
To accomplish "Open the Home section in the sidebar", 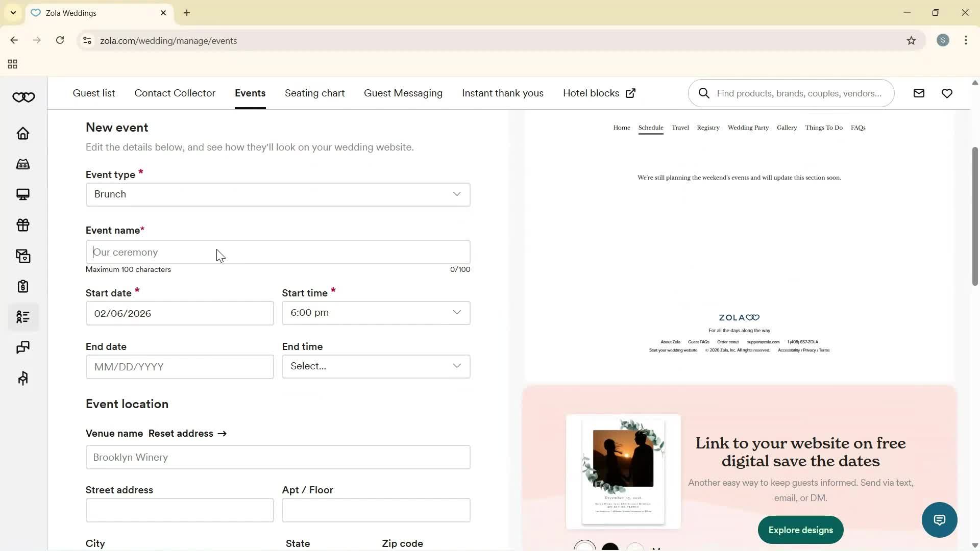I will [x=23, y=133].
